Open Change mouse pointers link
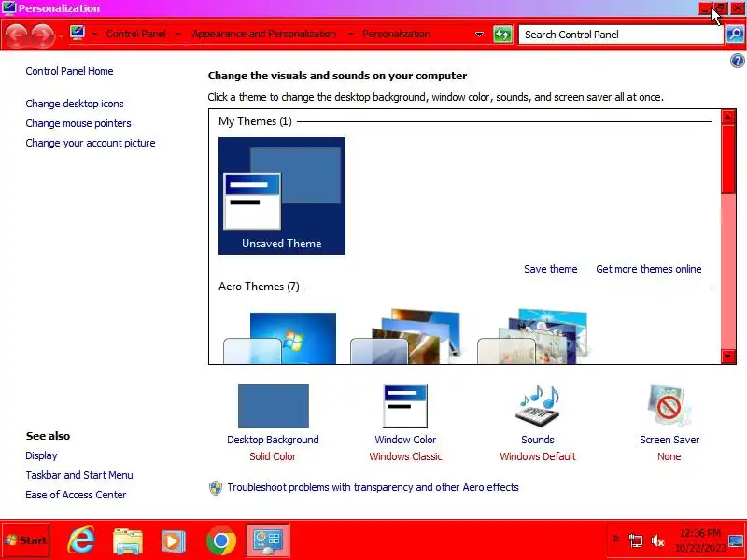 click(78, 123)
